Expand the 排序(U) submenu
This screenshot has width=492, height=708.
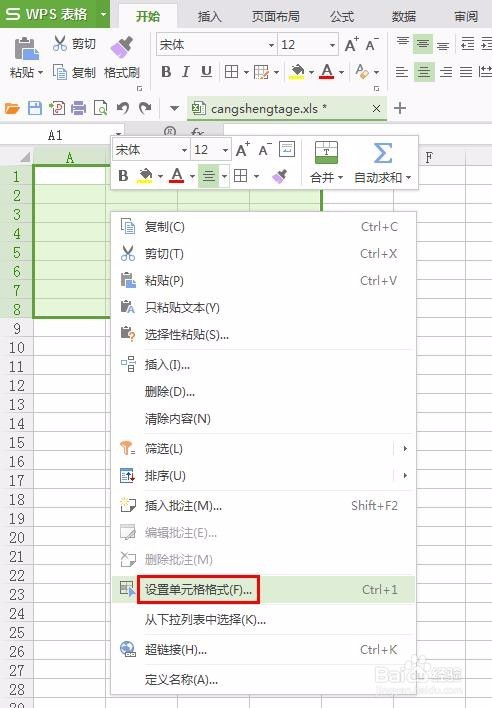point(263,475)
